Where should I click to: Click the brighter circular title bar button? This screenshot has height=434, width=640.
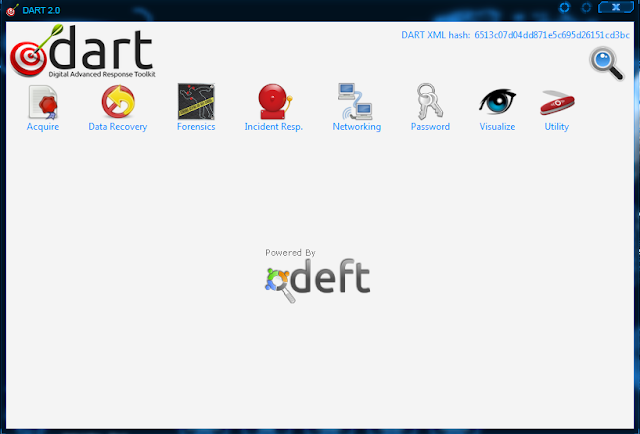(x=564, y=7)
